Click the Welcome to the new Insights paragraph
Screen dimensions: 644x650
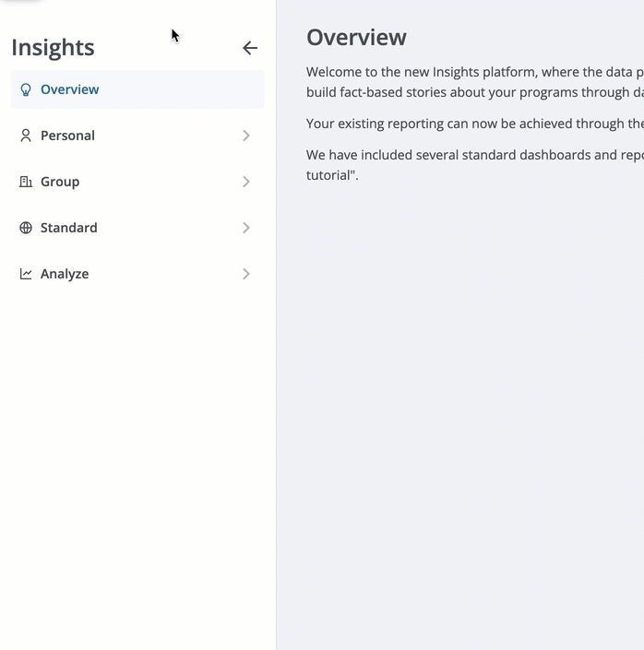[x=475, y=82]
